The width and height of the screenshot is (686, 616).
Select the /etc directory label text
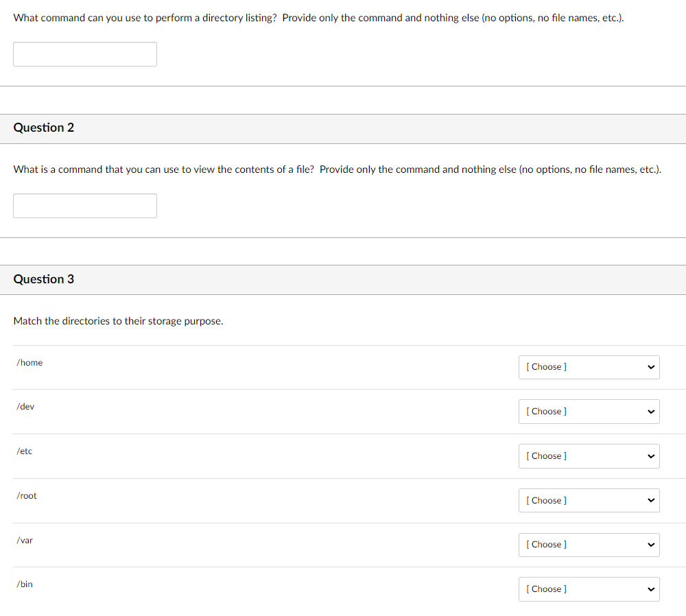click(25, 451)
